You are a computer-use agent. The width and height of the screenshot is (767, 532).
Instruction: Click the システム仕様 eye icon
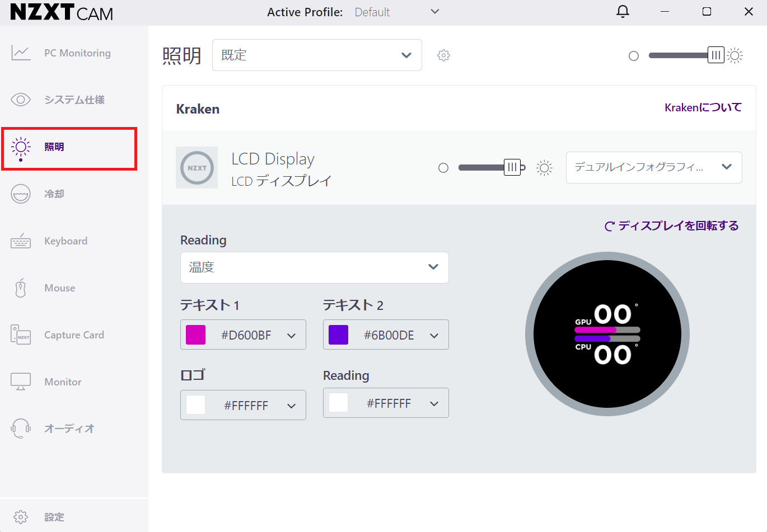21,100
